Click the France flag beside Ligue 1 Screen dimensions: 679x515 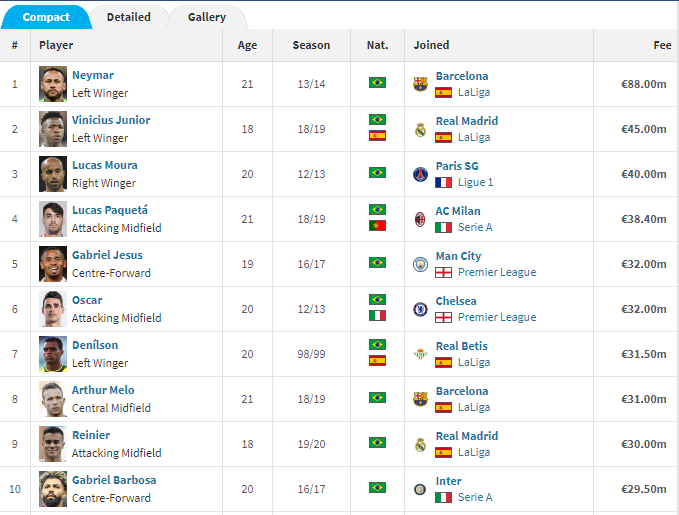(x=443, y=182)
